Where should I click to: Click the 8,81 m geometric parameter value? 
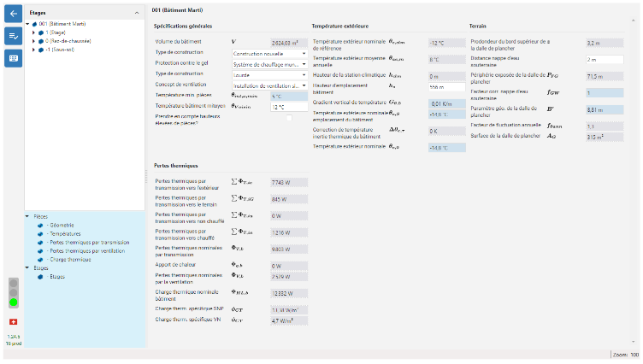coord(605,110)
